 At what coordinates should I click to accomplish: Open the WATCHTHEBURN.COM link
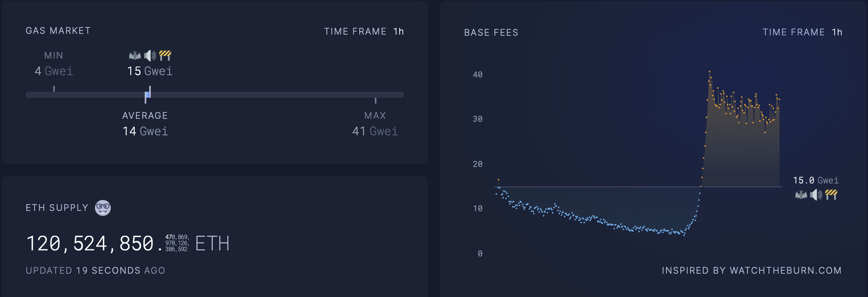785,271
